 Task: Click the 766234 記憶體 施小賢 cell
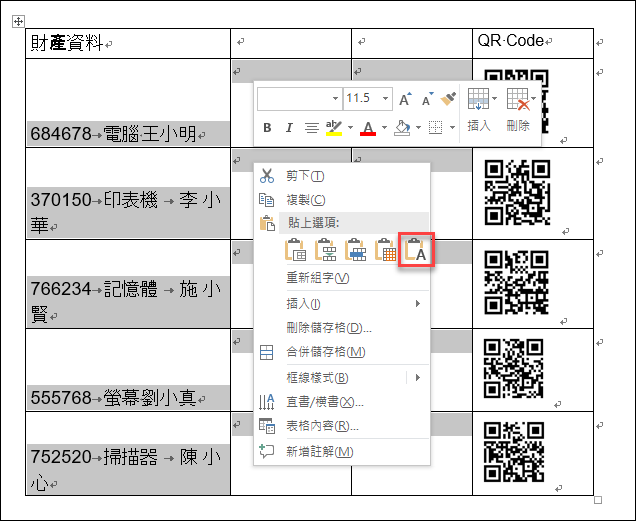128,284
